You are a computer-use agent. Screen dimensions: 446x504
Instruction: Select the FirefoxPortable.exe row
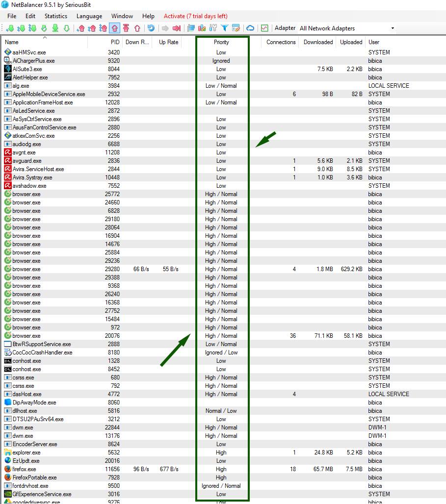click(223, 478)
